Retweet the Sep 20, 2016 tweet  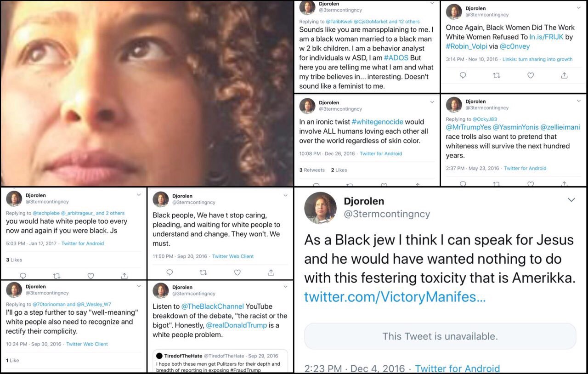(204, 272)
